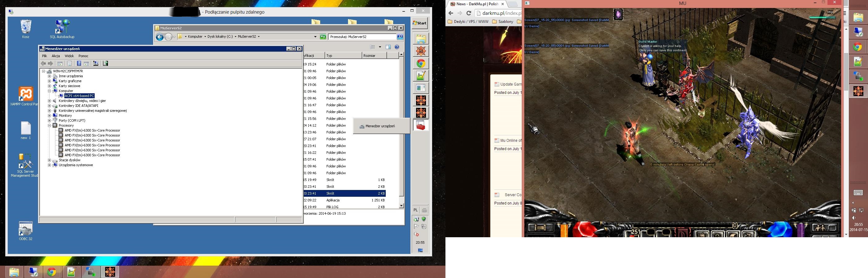Select Porty (COM i LPT) tree item
This screenshot has width=868, height=278.
tap(72, 120)
